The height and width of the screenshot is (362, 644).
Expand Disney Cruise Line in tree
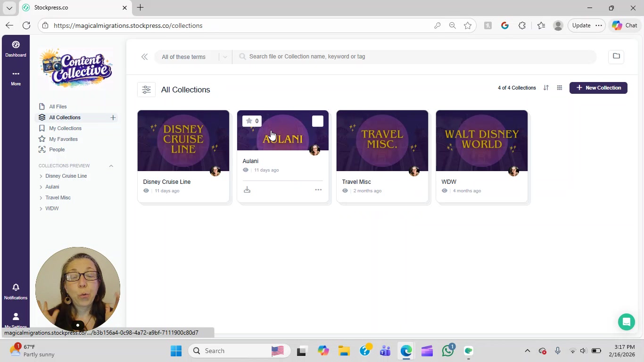tap(41, 176)
